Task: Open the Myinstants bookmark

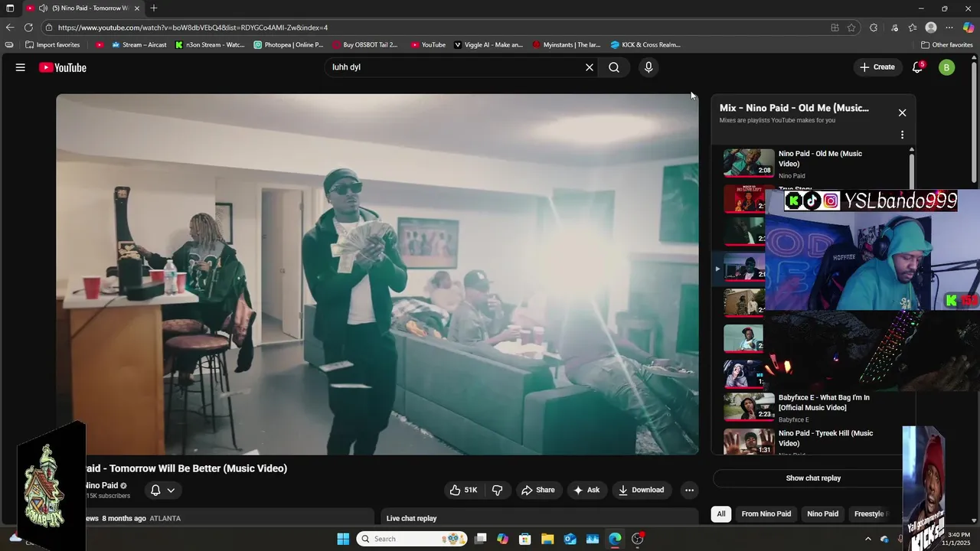Action: 567,45
